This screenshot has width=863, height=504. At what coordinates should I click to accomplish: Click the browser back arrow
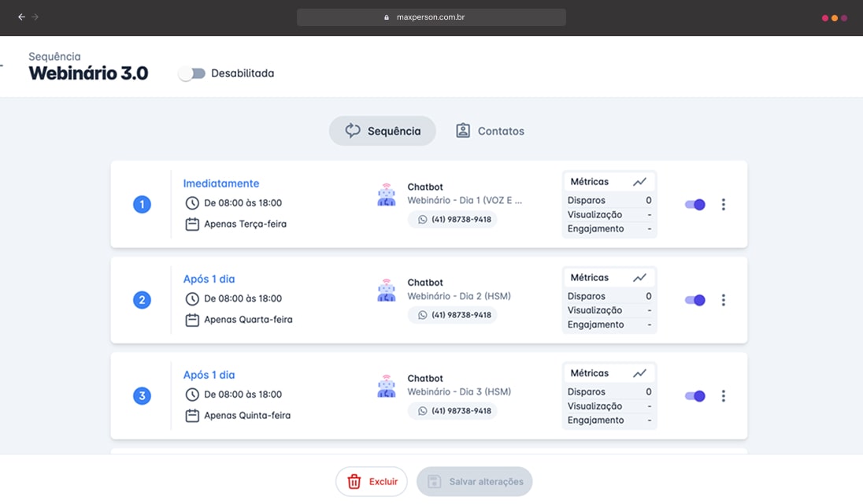[21, 17]
